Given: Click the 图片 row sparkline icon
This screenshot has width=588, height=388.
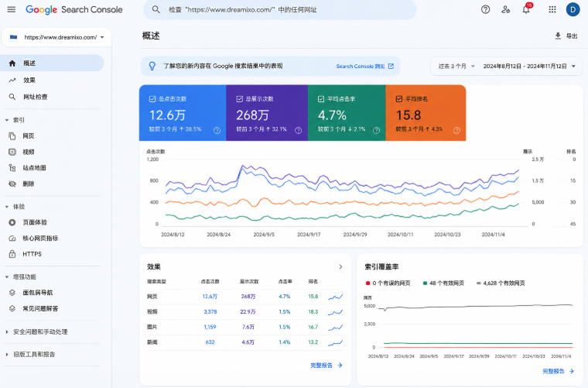Looking at the screenshot, I should [x=335, y=328].
